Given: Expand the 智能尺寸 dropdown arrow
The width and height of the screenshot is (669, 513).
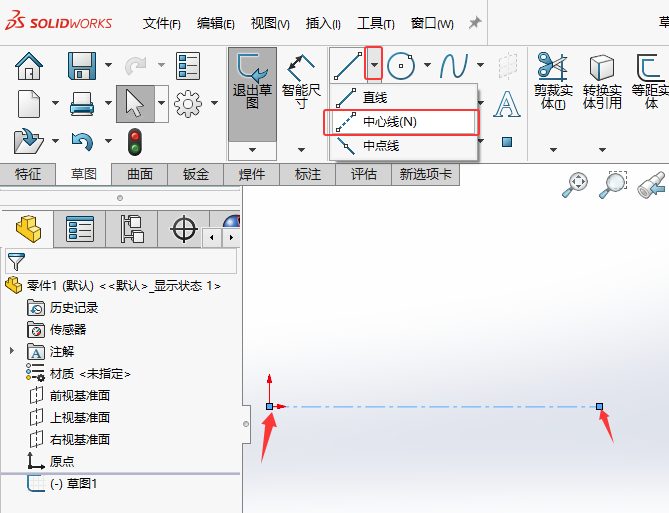Looking at the screenshot, I should [301, 150].
